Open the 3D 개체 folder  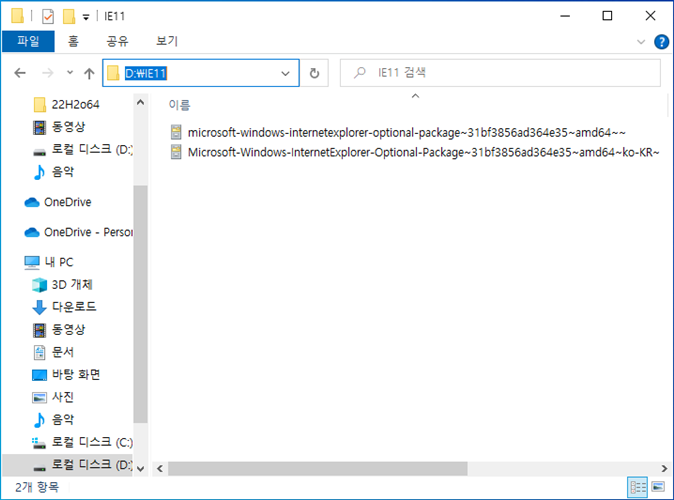point(62,285)
